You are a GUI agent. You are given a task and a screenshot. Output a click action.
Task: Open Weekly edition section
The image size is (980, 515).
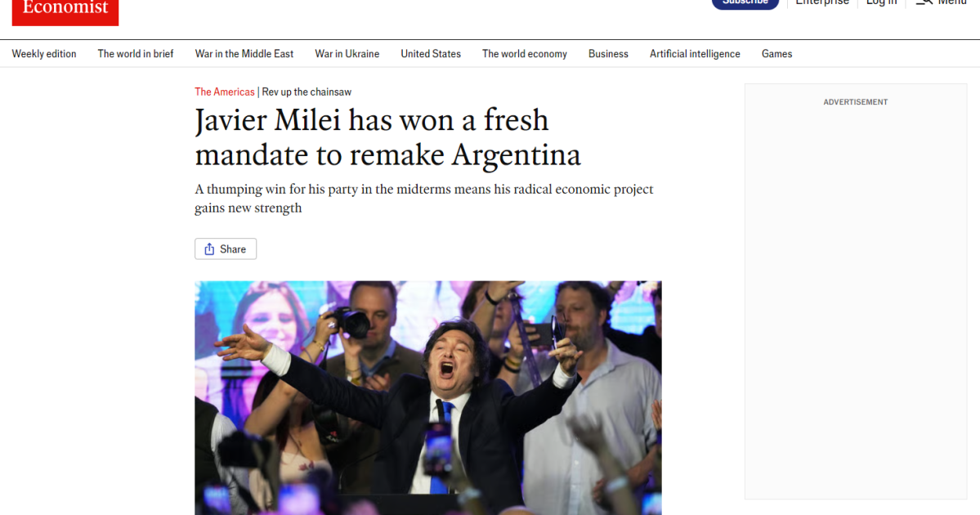(44, 54)
